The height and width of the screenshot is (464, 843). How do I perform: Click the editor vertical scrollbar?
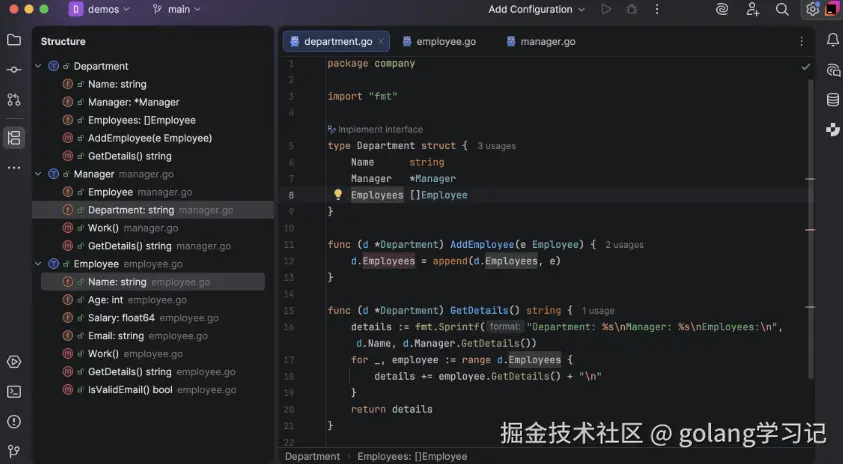click(810, 229)
